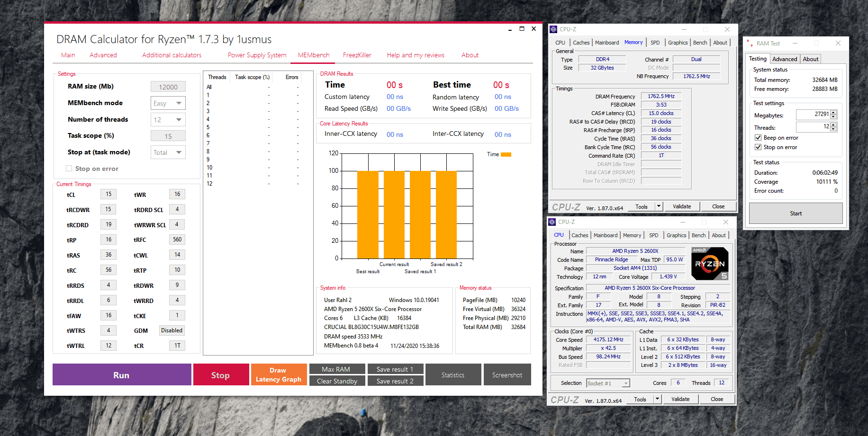The height and width of the screenshot is (436, 868).
Task: Open Tools dropdown arrow in CPU-Z Memory window
Action: coord(659,206)
